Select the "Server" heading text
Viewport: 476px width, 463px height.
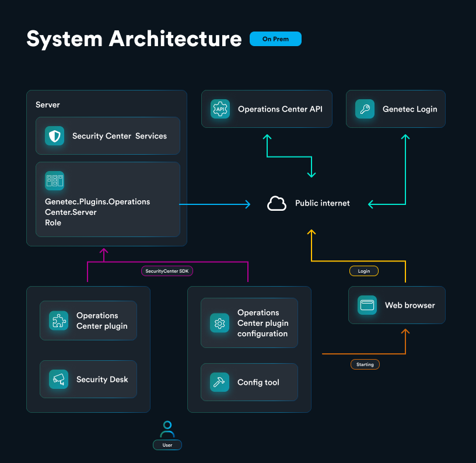coord(48,105)
